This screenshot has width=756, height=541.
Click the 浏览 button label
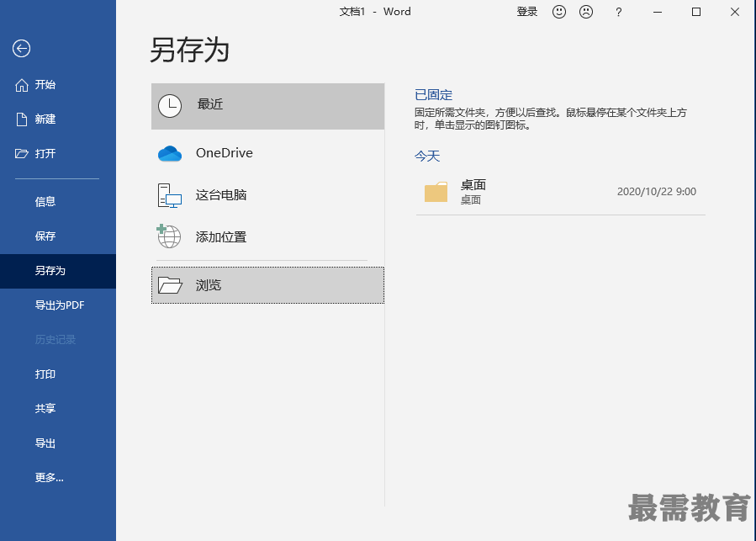[209, 285]
